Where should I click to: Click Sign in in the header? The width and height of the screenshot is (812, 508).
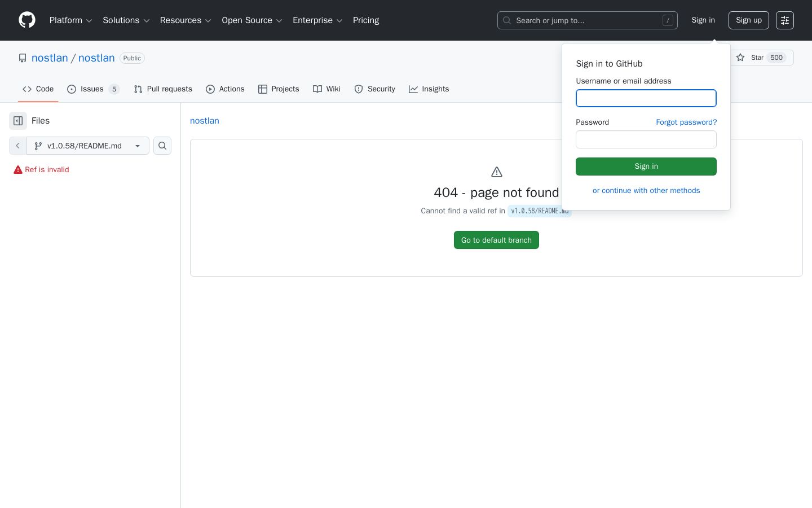pyautogui.click(x=703, y=20)
